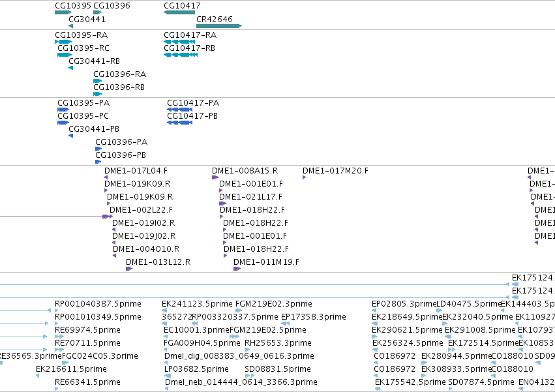Viewport: 555px width, 392px height.
Task: Open EST RP001010349.5prime
Action: pos(98,317)
